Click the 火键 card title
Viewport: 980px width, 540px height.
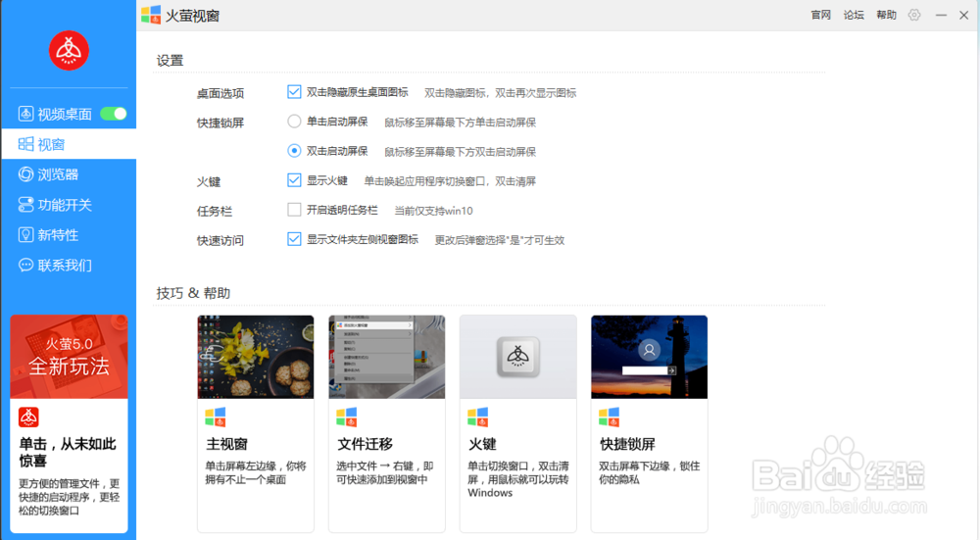[x=482, y=444]
